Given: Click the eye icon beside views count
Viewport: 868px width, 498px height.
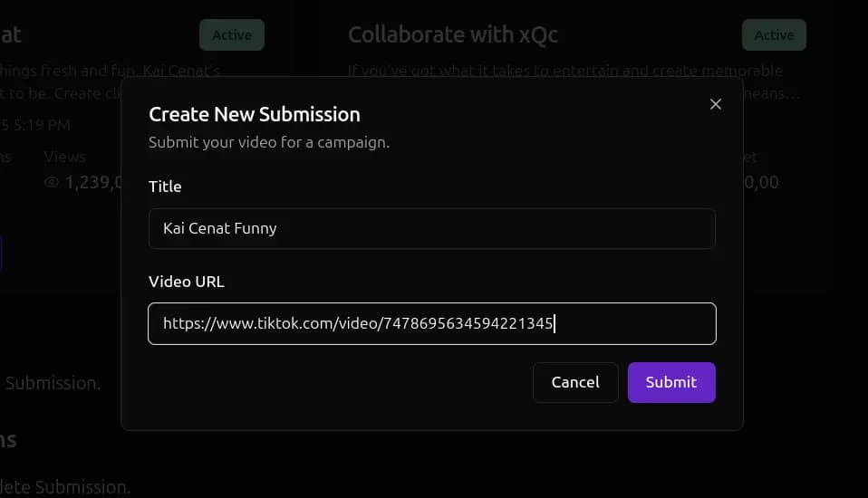Looking at the screenshot, I should [52, 182].
